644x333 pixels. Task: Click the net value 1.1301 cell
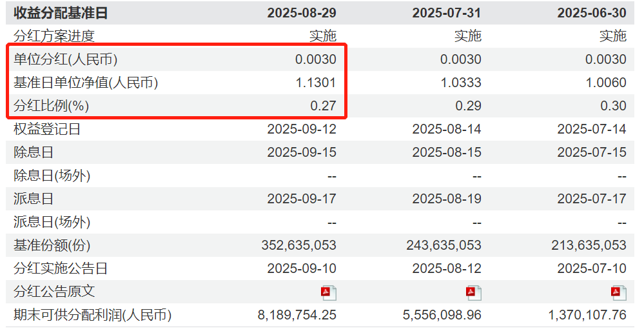(315, 83)
